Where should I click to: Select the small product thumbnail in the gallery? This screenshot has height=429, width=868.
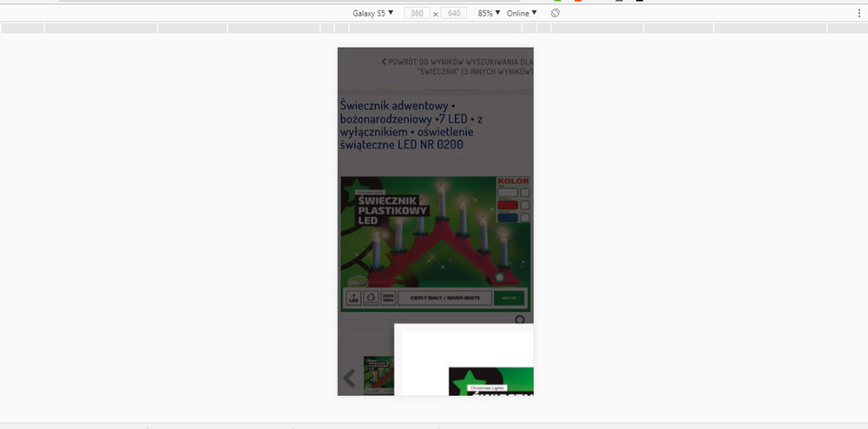pyautogui.click(x=378, y=375)
